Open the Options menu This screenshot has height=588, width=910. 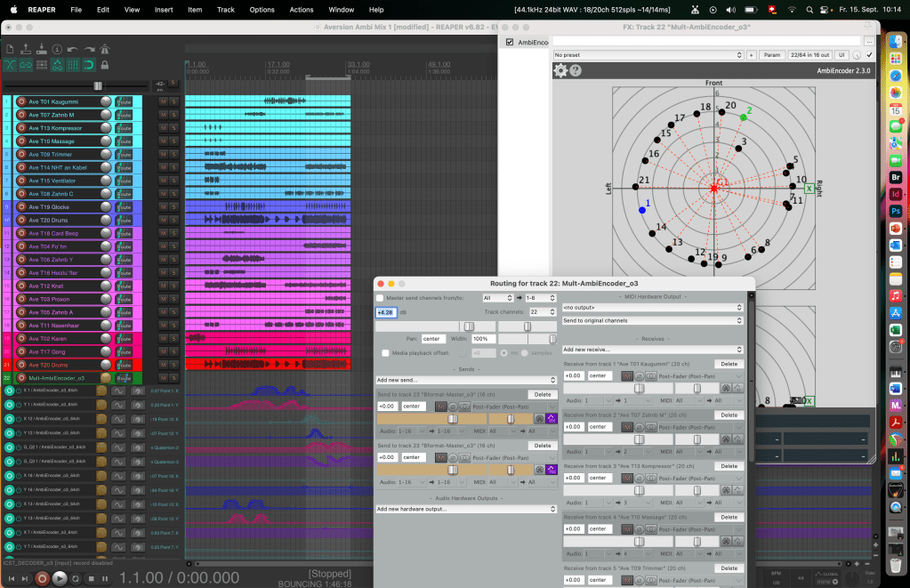tap(262, 10)
